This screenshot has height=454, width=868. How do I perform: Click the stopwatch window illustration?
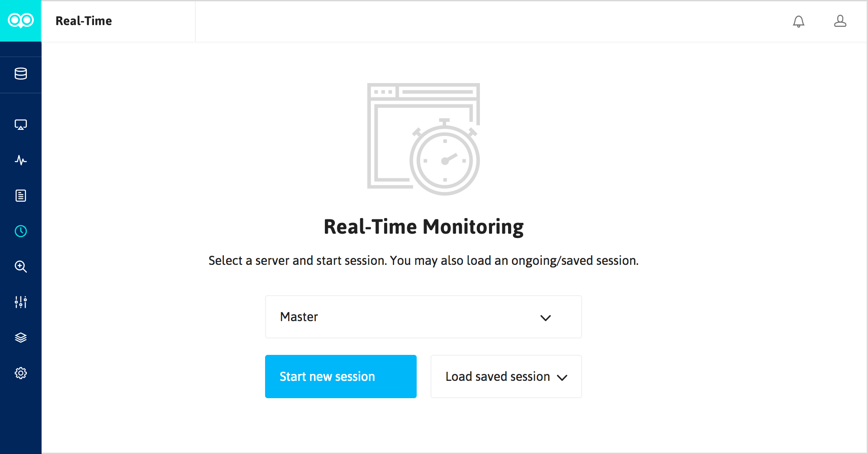(424, 138)
